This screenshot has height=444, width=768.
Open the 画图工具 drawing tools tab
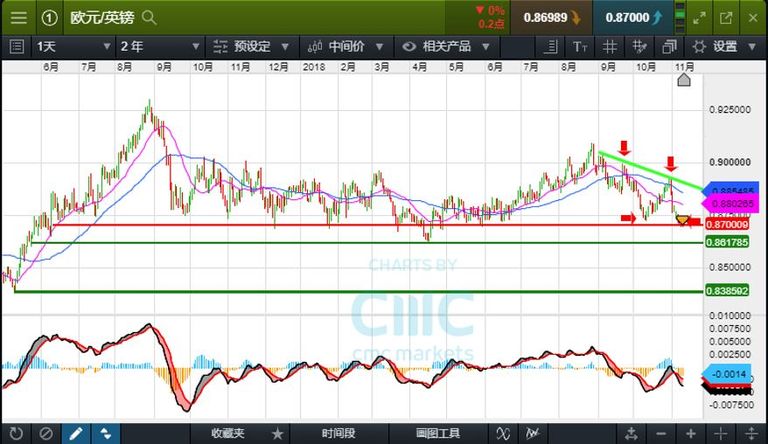coord(438,433)
